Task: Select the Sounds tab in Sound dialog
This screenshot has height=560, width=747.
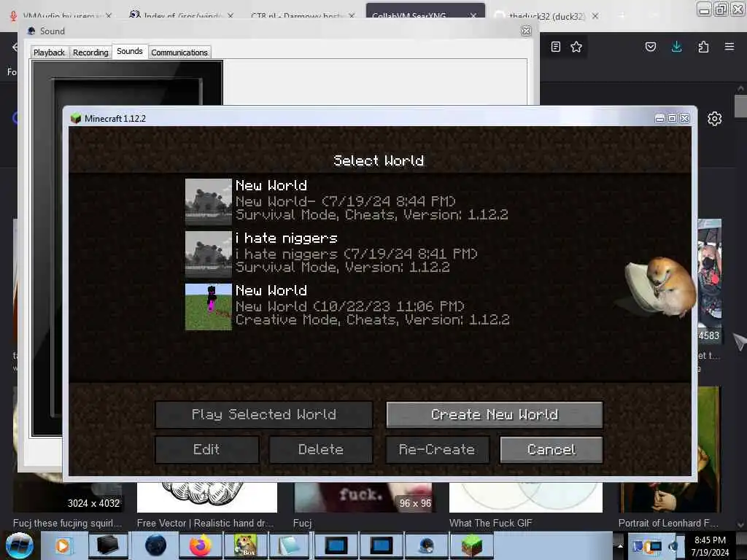Action: [130, 51]
